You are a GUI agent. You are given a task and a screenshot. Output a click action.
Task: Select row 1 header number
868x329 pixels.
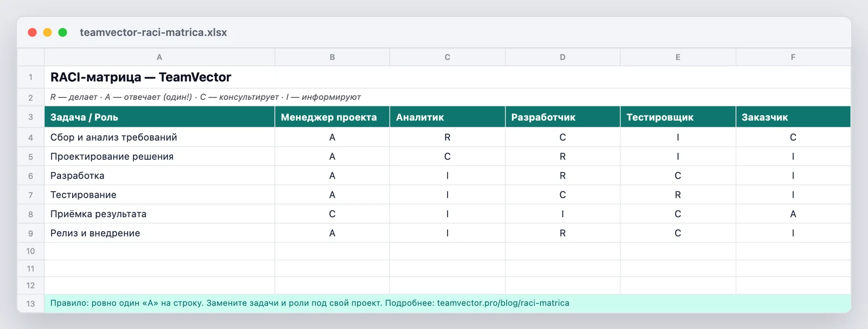[x=30, y=77]
